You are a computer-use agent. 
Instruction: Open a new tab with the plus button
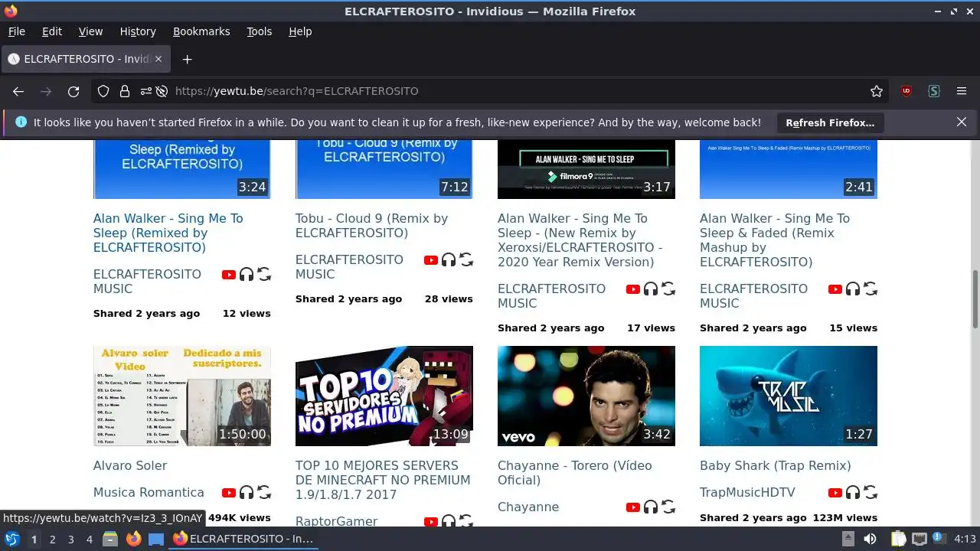pos(187,59)
